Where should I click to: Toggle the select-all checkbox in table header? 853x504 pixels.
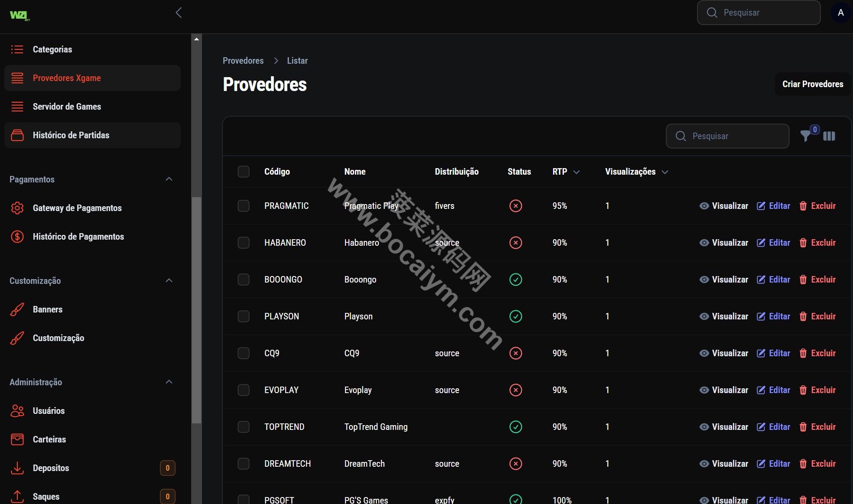tap(244, 172)
